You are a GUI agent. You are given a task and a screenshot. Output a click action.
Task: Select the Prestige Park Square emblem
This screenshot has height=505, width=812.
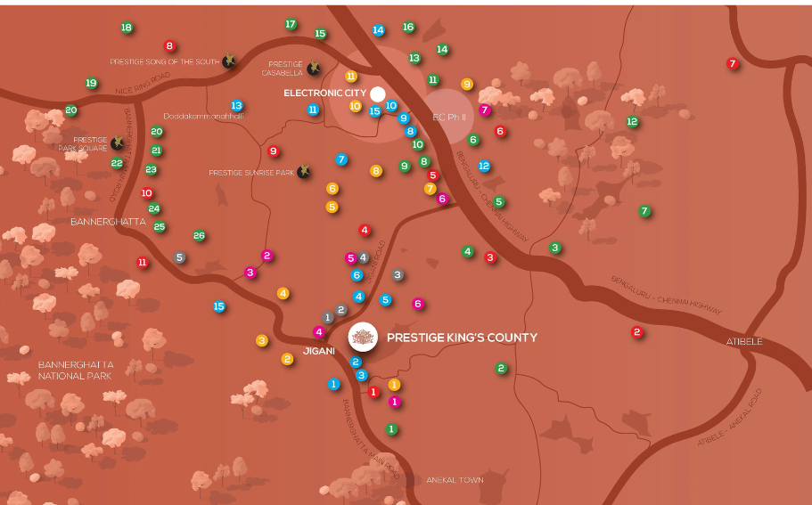[117, 143]
